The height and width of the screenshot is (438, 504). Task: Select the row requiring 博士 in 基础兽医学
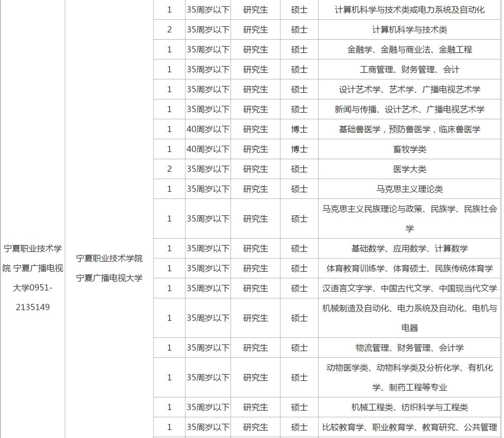[410, 129]
